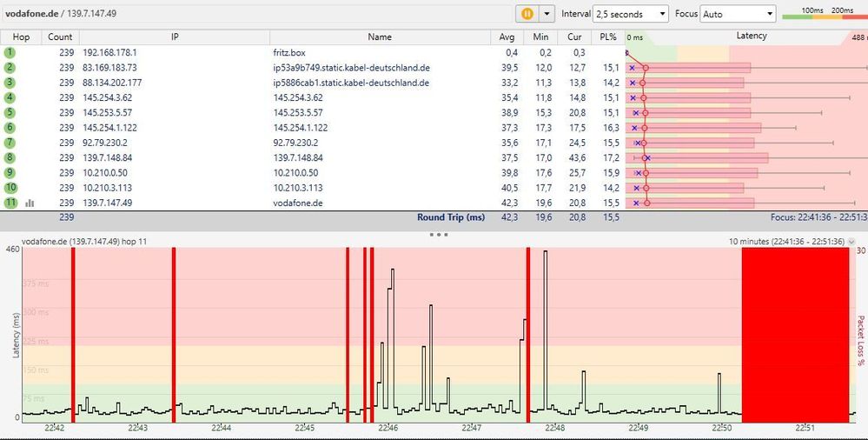Select hop 2 green circle icon
868x440 pixels.
pos(10,68)
